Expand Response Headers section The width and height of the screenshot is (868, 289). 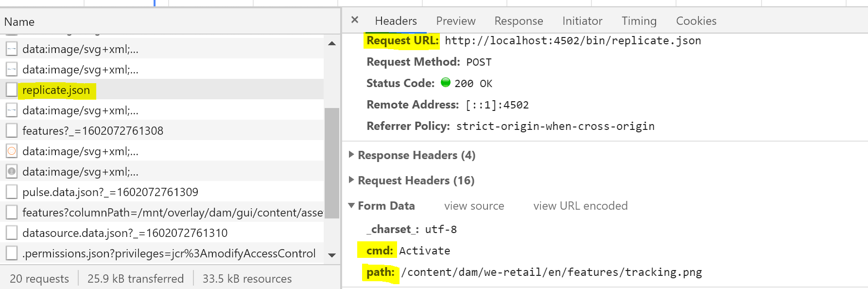tap(351, 155)
